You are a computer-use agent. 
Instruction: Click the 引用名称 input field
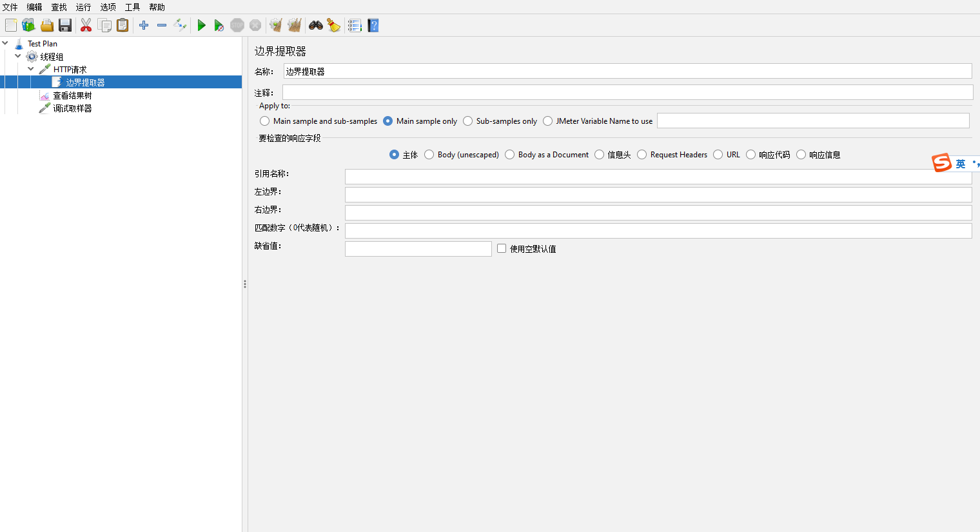click(658, 177)
